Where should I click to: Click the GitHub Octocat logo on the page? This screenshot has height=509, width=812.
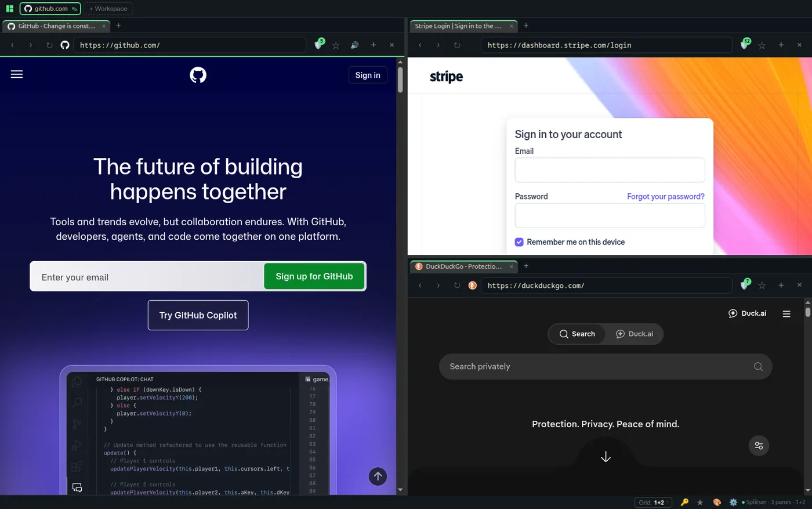[x=198, y=75]
